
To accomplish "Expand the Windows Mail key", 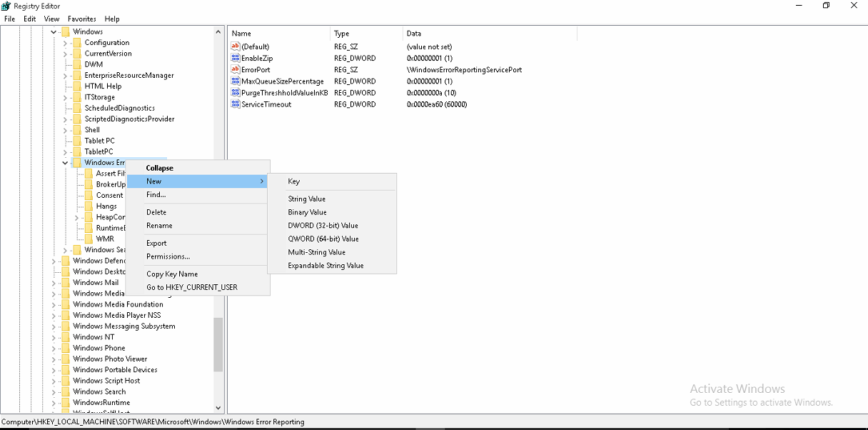I will tap(54, 282).
